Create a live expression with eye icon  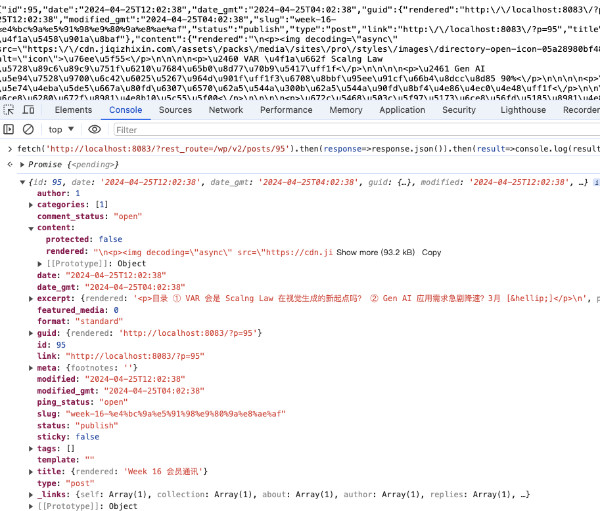[x=95, y=129]
